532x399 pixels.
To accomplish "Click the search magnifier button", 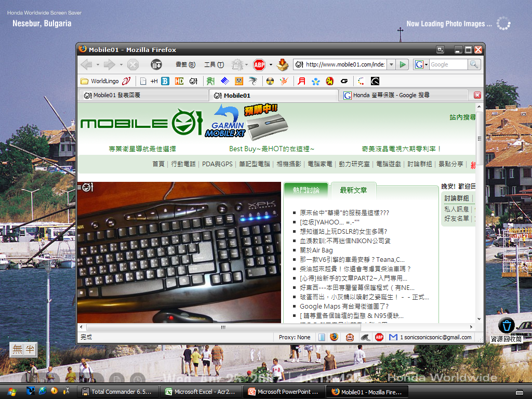I will [x=474, y=64].
